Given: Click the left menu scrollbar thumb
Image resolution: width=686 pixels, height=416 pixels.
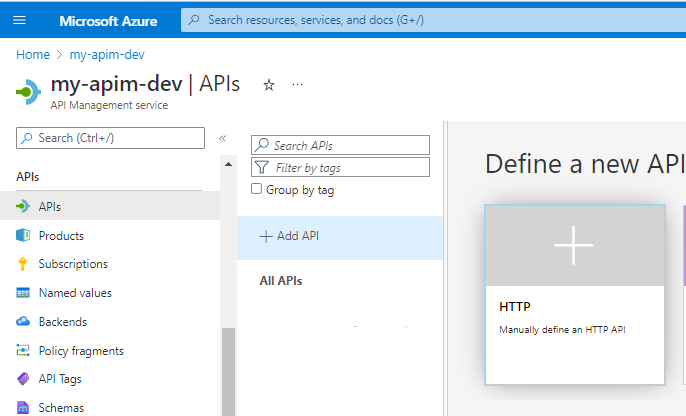Looking at the screenshot, I should tap(228, 372).
